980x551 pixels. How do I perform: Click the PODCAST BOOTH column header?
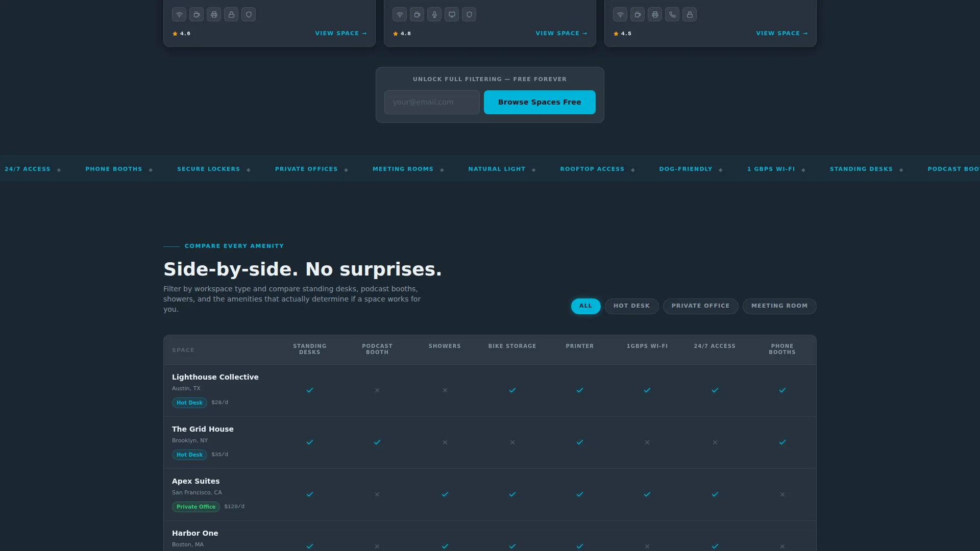377,349
